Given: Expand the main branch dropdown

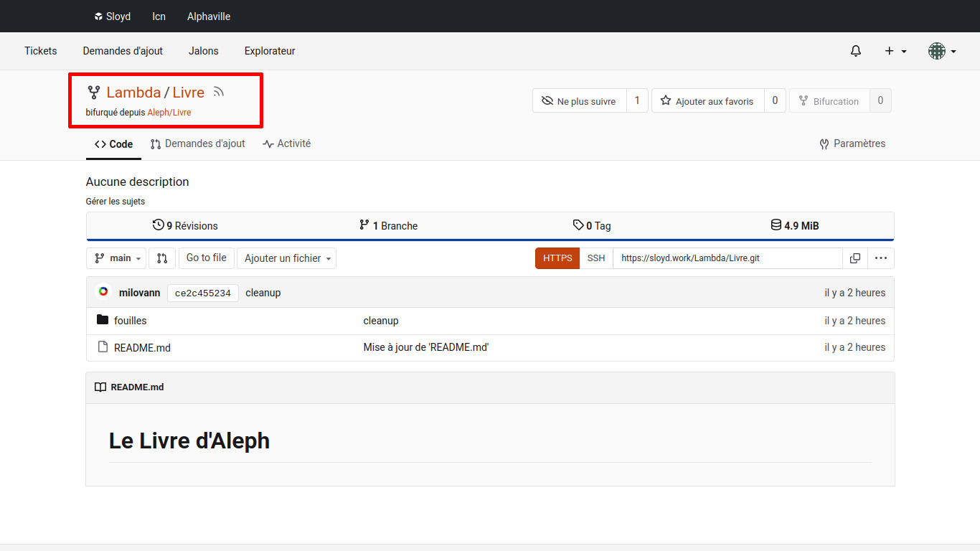Looking at the screenshot, I should (x=116, y=258).
